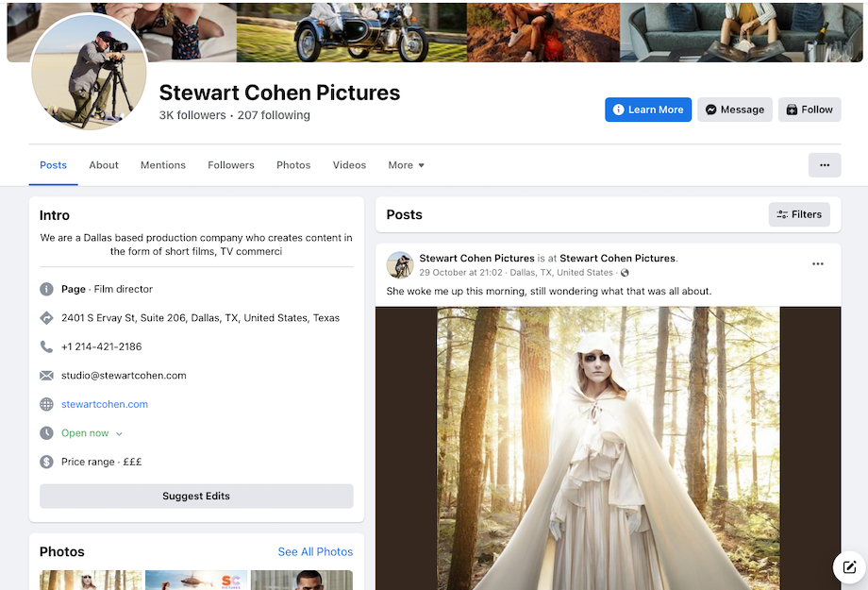Click the public audience globe icon on post
868x590 pixels.
click(625, 273)
